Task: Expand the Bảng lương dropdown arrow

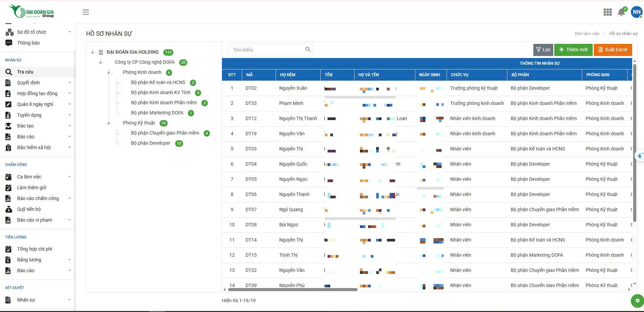Action: (69, 260)
